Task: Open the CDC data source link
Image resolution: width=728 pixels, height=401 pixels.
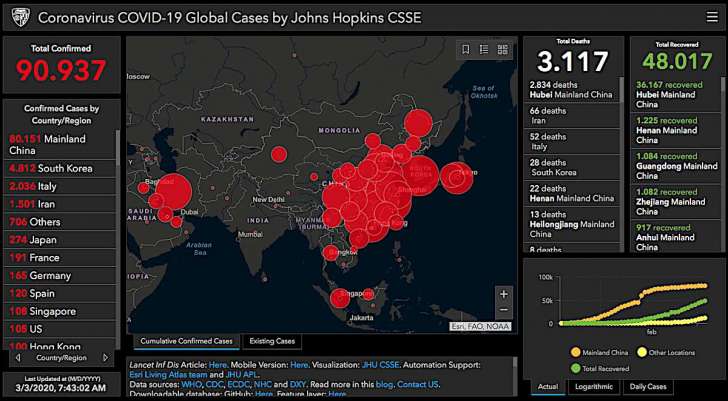Action: click(x=214, y=385)
